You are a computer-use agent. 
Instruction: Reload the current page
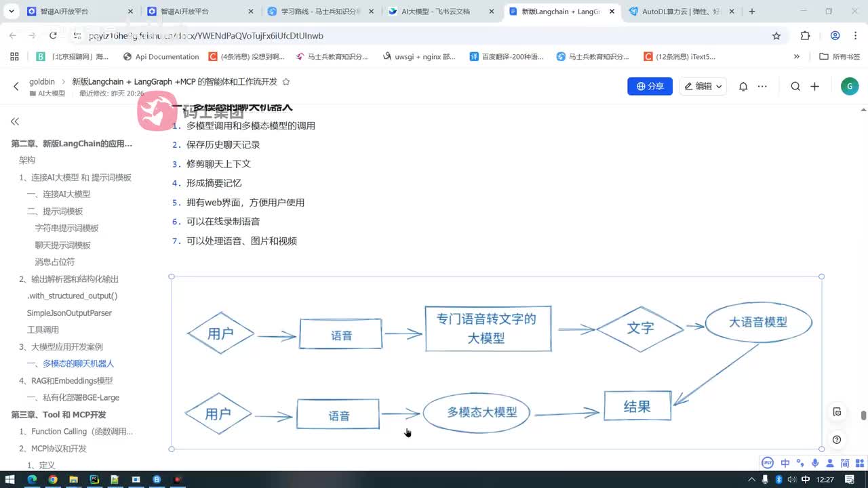tap(54, 36)
